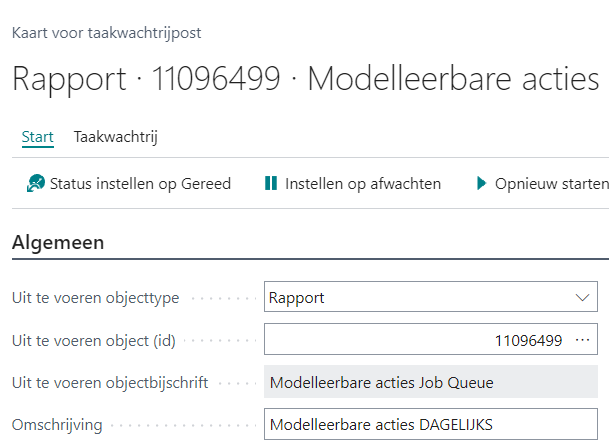The width and height of the screenshot is (609, 446).
Task: Click the Kaart voor taakwachtrijpost caption
Action: pyautogui.click(x=106, y=32)
